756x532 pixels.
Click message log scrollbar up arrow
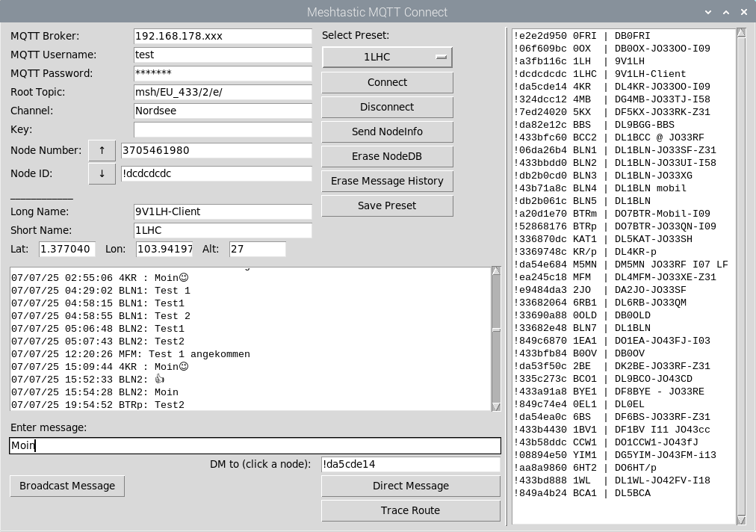tap(496, 271)
